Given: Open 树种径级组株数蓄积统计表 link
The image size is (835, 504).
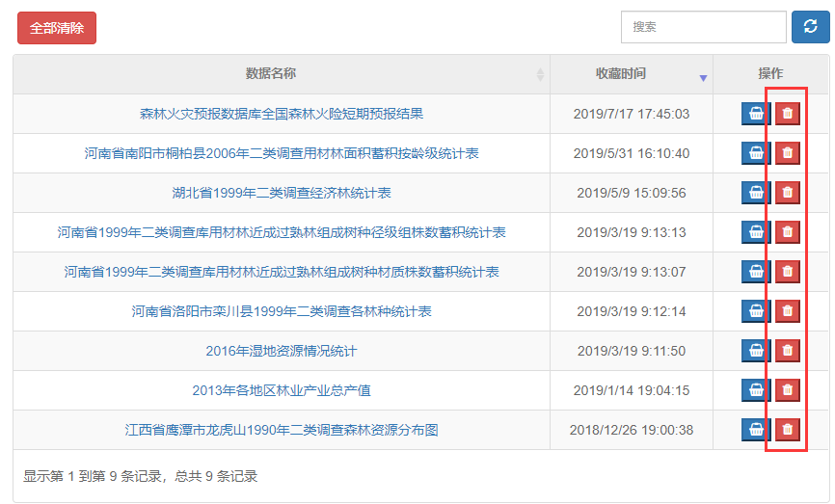Looking at the screenshot, I should coord(282,232).
